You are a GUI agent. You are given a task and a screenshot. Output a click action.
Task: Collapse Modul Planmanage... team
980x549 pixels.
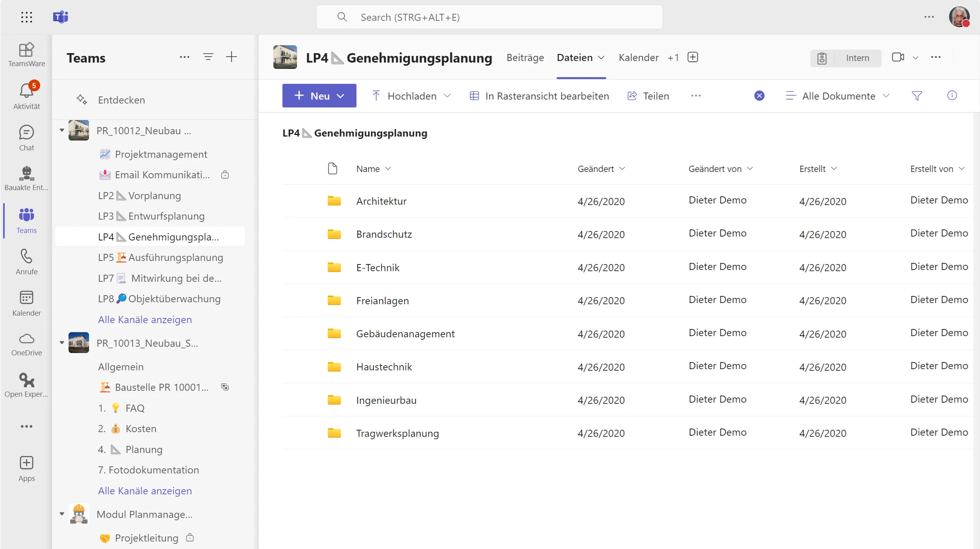coord(62,514)
